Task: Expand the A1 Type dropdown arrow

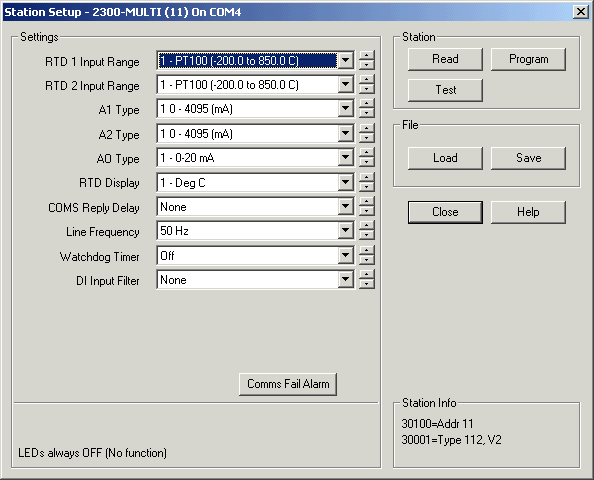Action: pos(345,109)
